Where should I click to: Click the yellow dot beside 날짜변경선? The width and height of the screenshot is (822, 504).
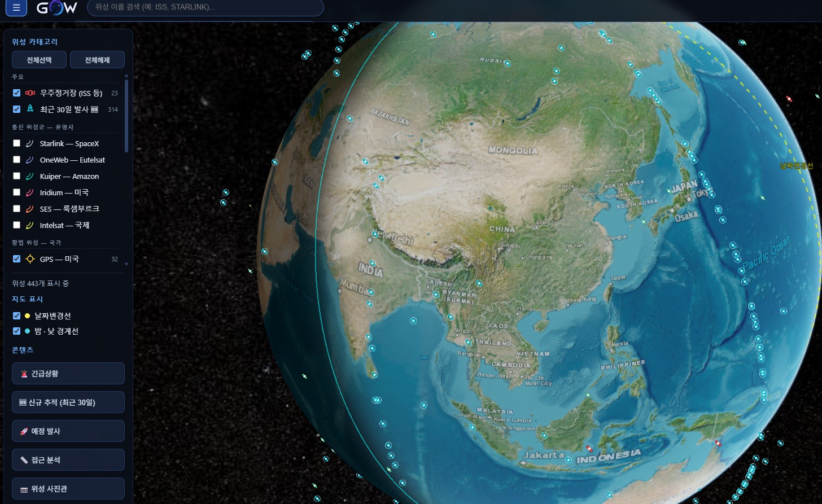[27, 316]
